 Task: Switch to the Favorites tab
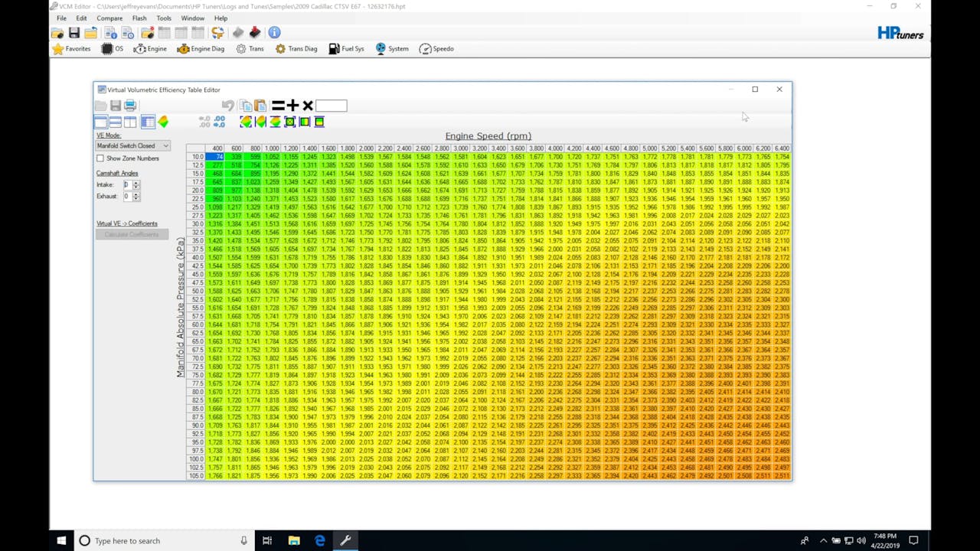pos(71,49)
